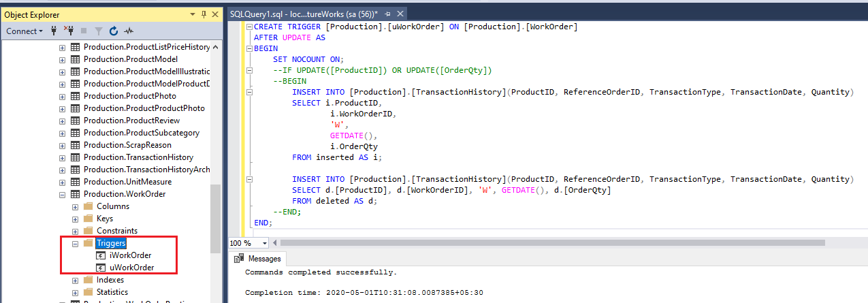Click the Production.WorkOrder table icon
The width and height of the screenshot is (868, 303).
click(x=75, y=194)
